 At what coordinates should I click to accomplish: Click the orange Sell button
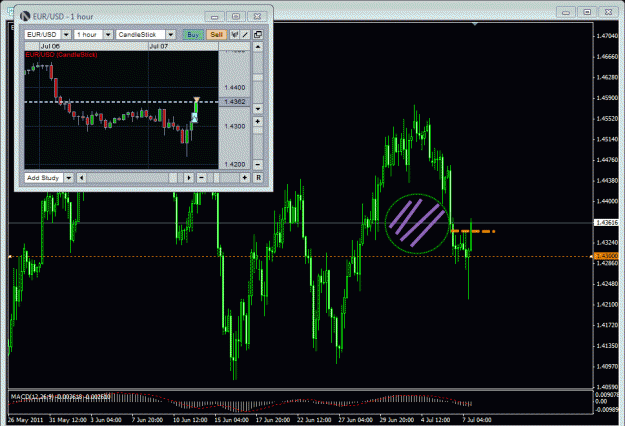216,35
